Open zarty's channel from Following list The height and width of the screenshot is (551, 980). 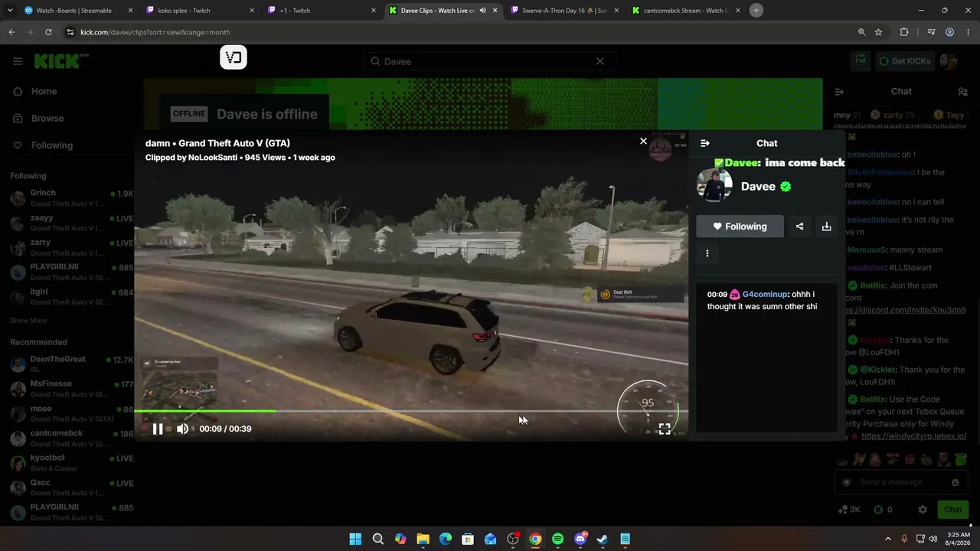coord(72,247)
